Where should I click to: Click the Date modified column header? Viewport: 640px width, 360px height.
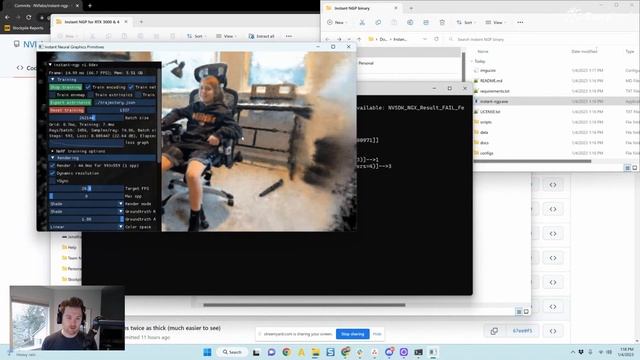tap(584, 51)
